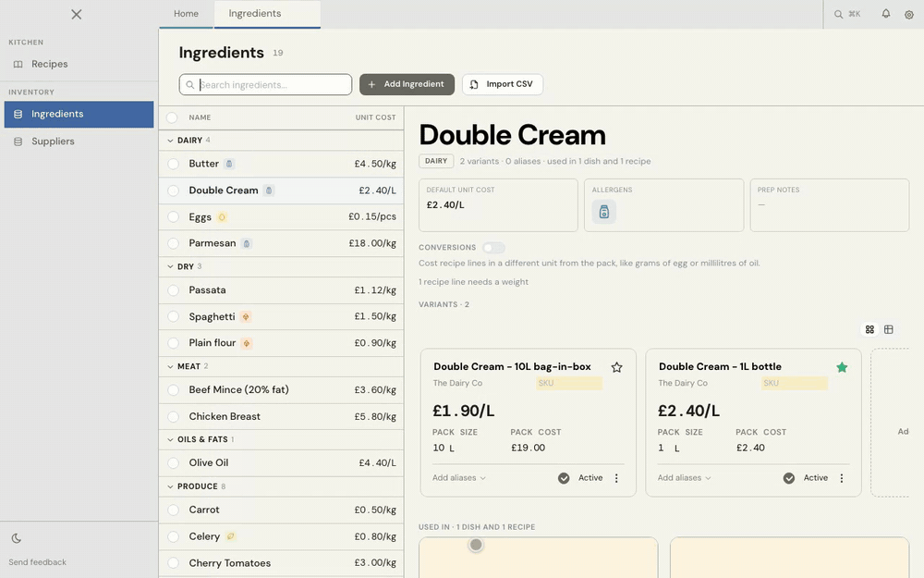Select the Chicken Breast ingredient row
Screen dimensions: 924x578
click(281, 416)
